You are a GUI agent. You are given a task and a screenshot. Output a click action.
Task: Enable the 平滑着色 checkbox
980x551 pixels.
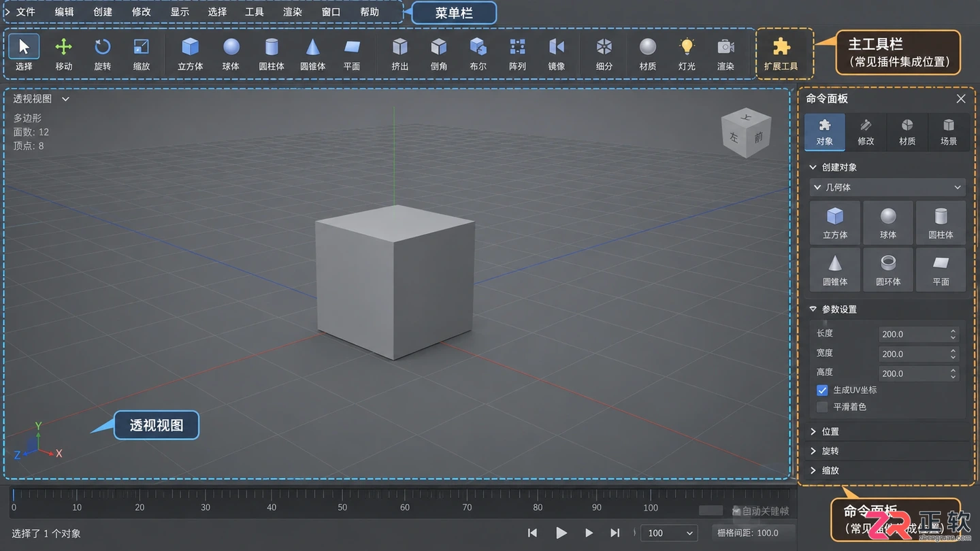coord(822,407)
